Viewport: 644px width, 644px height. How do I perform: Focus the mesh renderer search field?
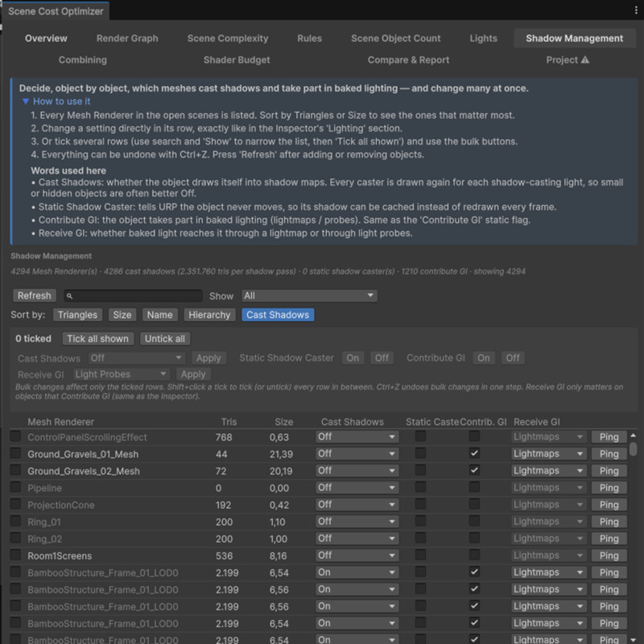click(x=133, y=295)
